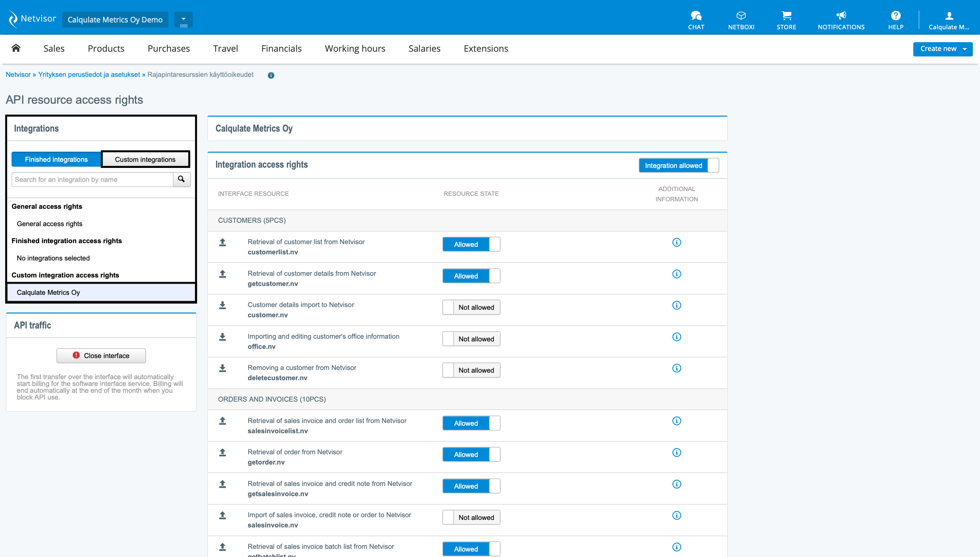Click info icon beside breadcrumb

click(x=271, y=75)
